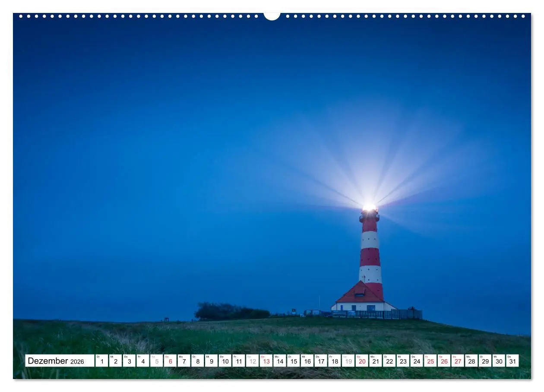The image size is (544, 392).
Task: Choose Friday the 4th cell
Action: pos(143,361)
